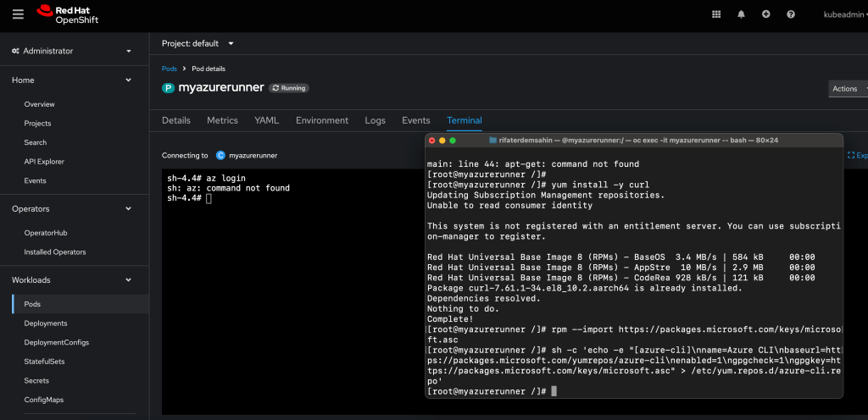The width and height of the screenshot is (868, 420).
Task: Select the Terminal tab
Action: point(465,120)
